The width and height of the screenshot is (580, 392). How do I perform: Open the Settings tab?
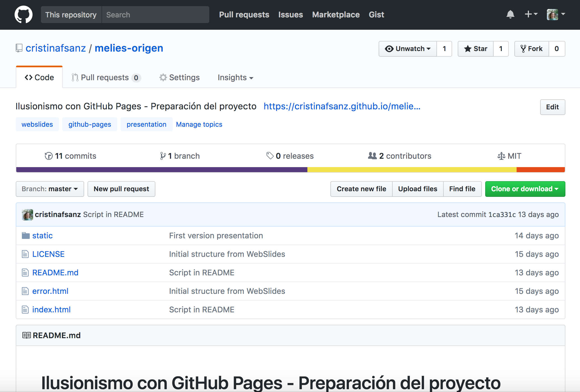[x=179, y=77]
